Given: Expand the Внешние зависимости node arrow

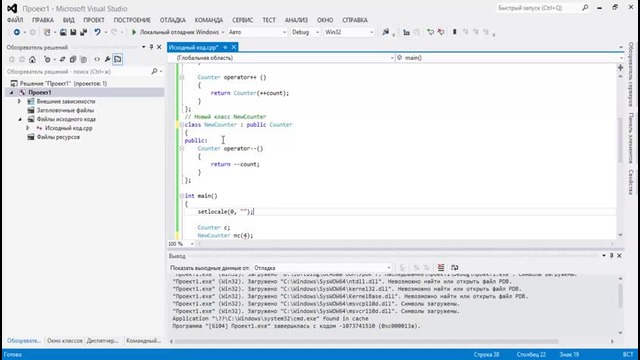Looking at the screenshot, I should click(x=19, y=101).
